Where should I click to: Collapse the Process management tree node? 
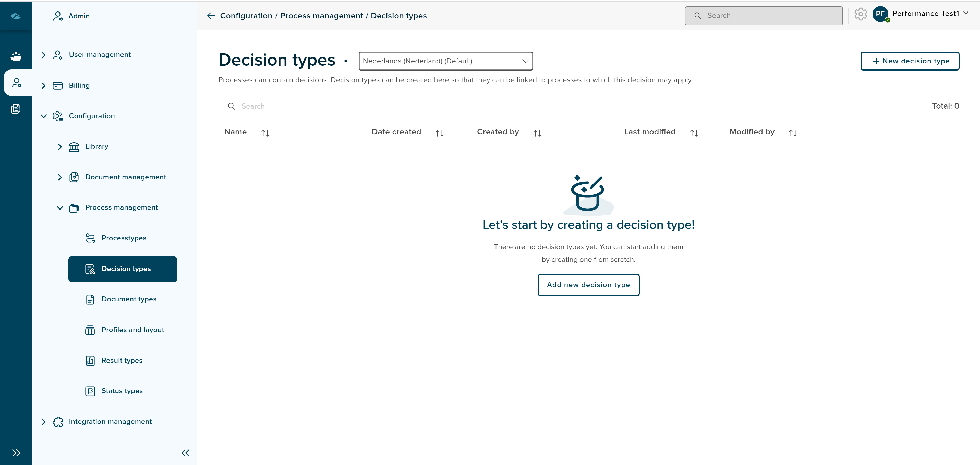click(60, 207)
